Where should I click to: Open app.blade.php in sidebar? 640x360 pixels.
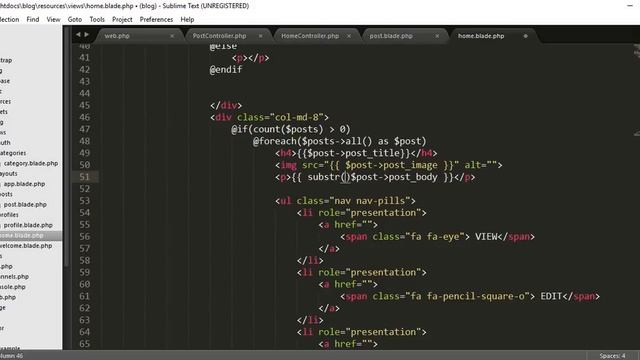(x=24, y=184)
